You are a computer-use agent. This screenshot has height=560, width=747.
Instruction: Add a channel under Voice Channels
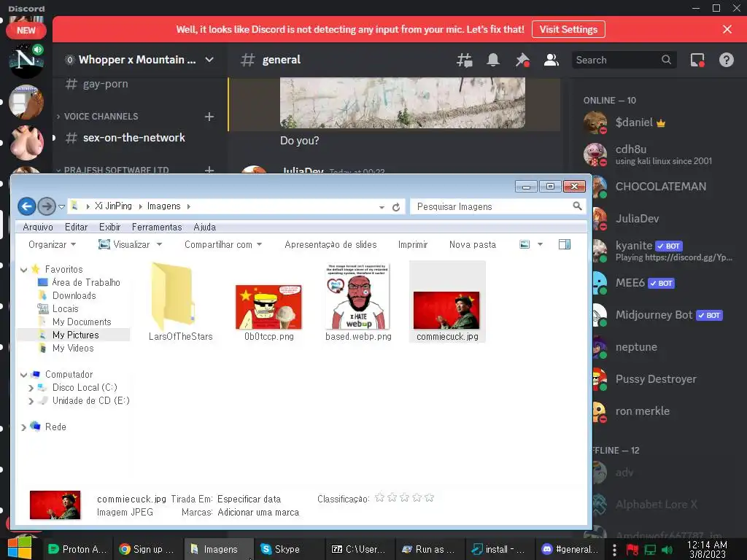tap(209, 117)
